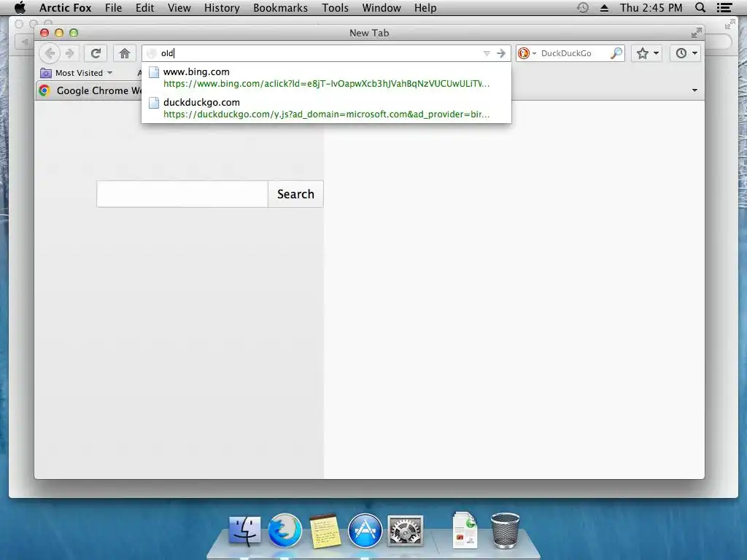The image size is (747, 560).
Task: Close the New Tab window red button
Action: 44,33
